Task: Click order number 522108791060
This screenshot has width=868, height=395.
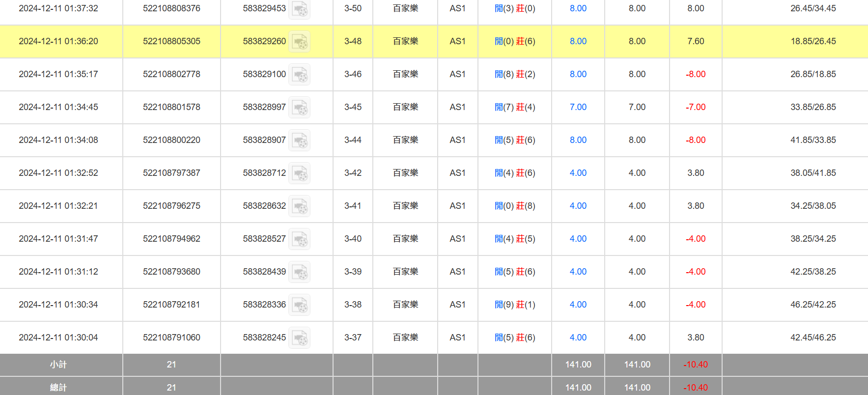Action: coord(171,338)
